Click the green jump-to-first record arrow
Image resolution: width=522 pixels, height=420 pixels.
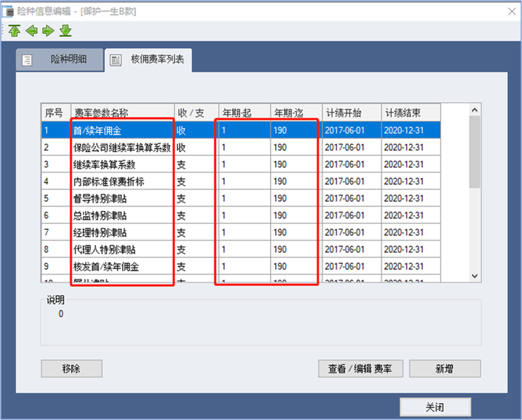tap(15, 30)
